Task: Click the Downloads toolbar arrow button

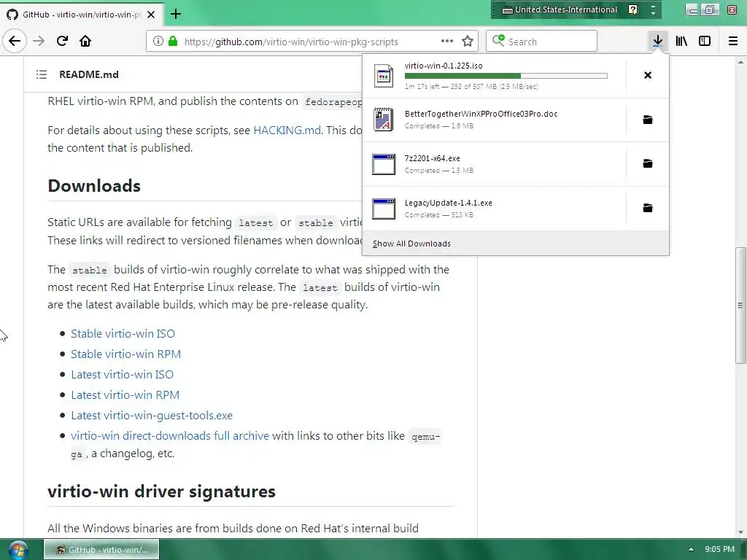Action: (x=658, y=41)
